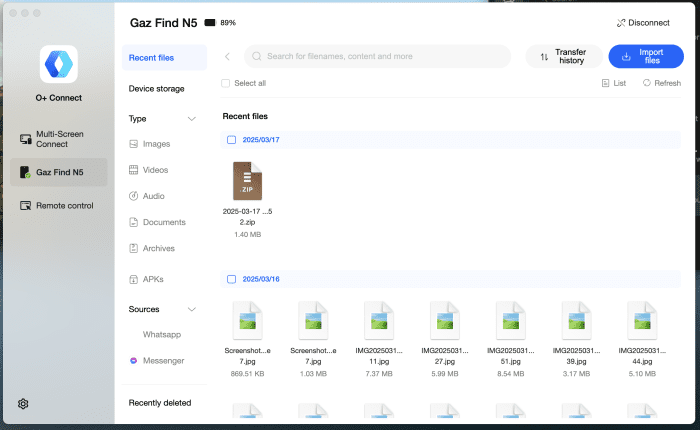Open settings gear icon
This screenshot has width=700, height=430.
pyautogui.click(x=23, y=404)
